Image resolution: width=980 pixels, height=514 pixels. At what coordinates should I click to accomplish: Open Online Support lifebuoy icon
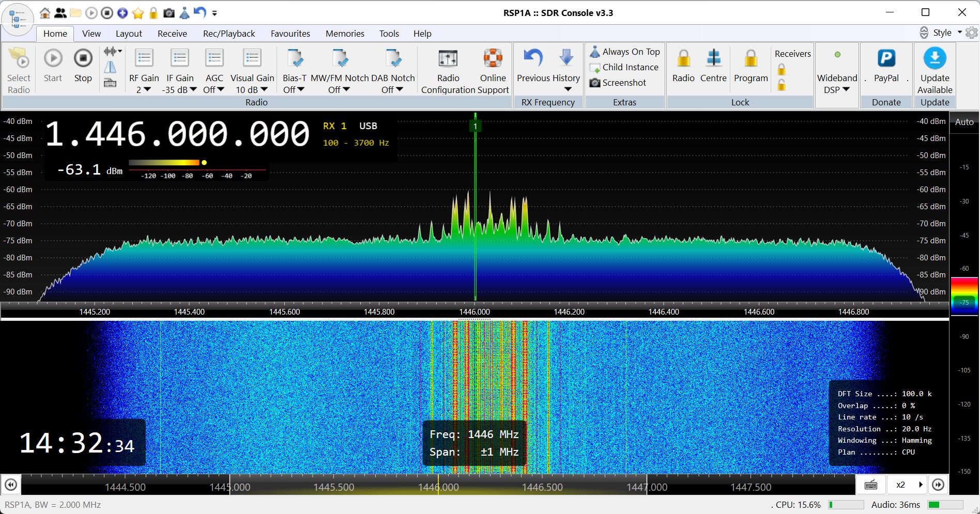(x=493, y=58)
